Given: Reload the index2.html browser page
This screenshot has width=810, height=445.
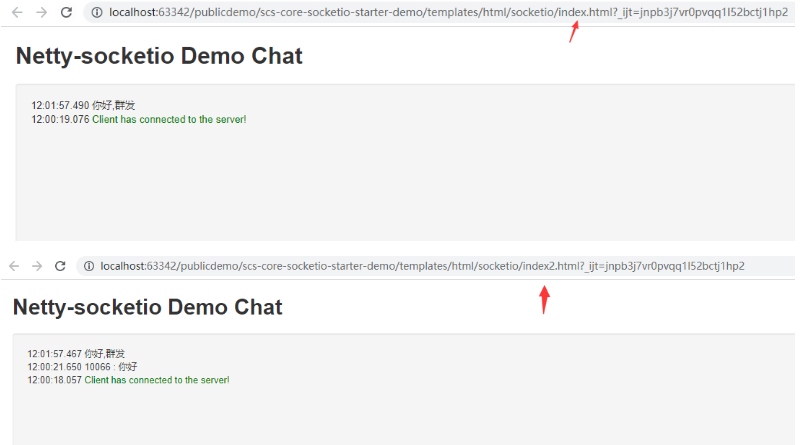Looking at the screenshot, I should pyautogui.click(x=60, y=266).
